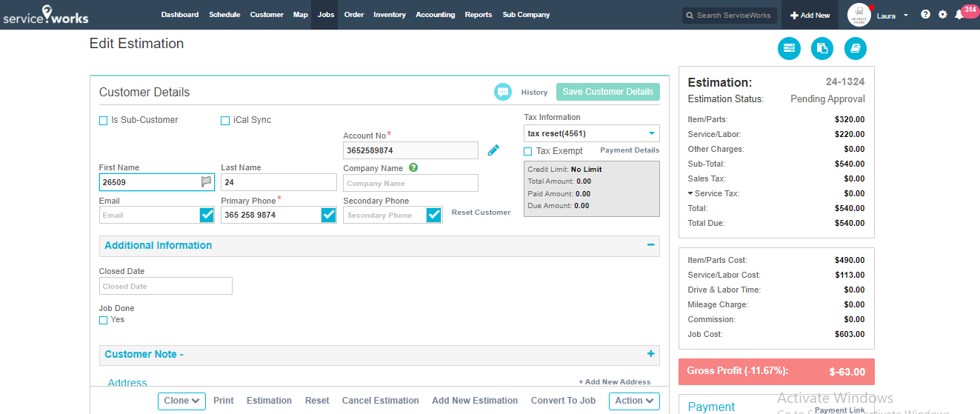
Task: Check the Tax Exempt checkbox
Action: pyautogui.click(x=528, y=151)
